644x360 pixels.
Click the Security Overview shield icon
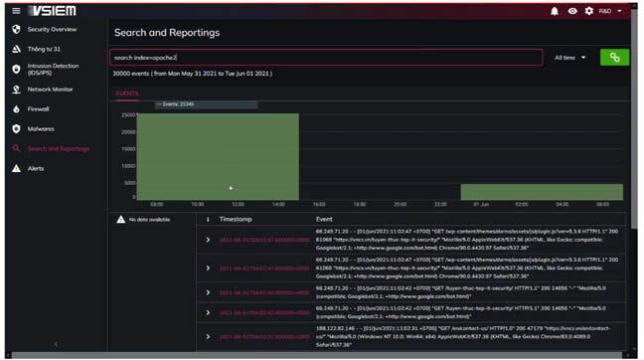click(x=16, y=29)
